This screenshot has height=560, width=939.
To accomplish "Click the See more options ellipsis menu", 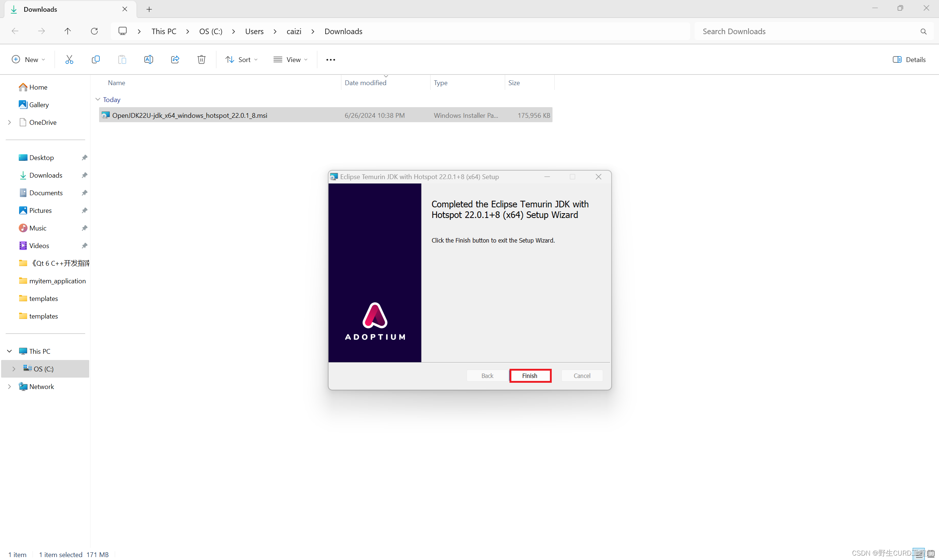I will (x=331, y=59).
